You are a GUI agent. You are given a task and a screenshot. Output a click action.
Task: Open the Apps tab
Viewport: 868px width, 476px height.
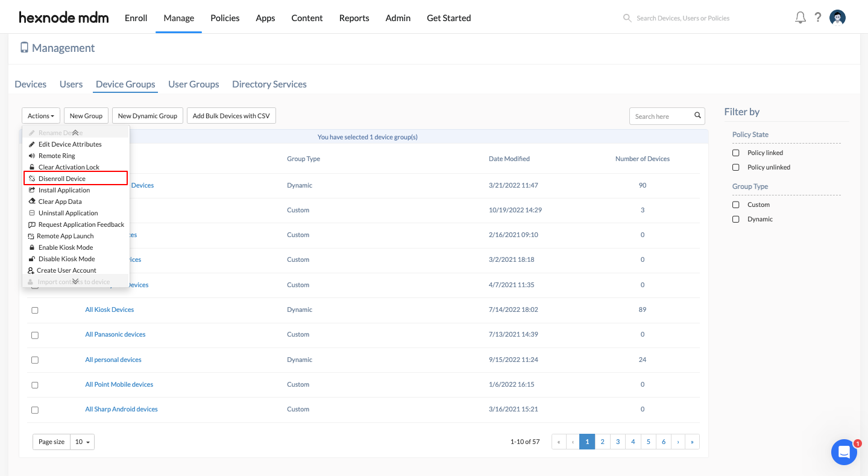pyautogui.click(x=265, y=18)
